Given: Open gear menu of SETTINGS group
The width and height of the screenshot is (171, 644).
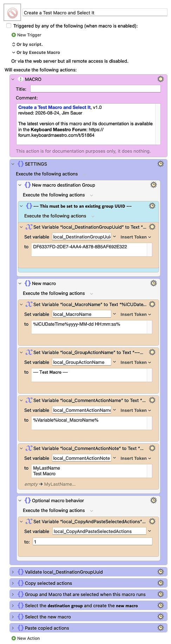Looking at the screenshot, I should click(x=160, y=164).
